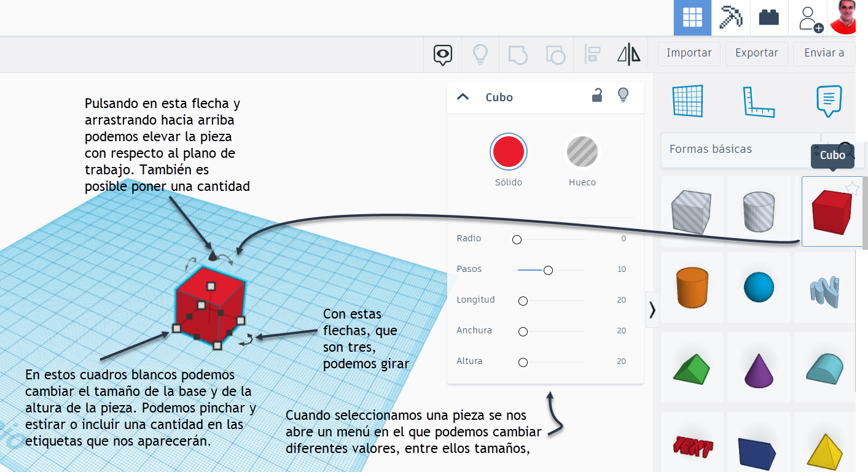Collapse the Cubo properties panel
The image size is (868, 472).
pos(463,97)
